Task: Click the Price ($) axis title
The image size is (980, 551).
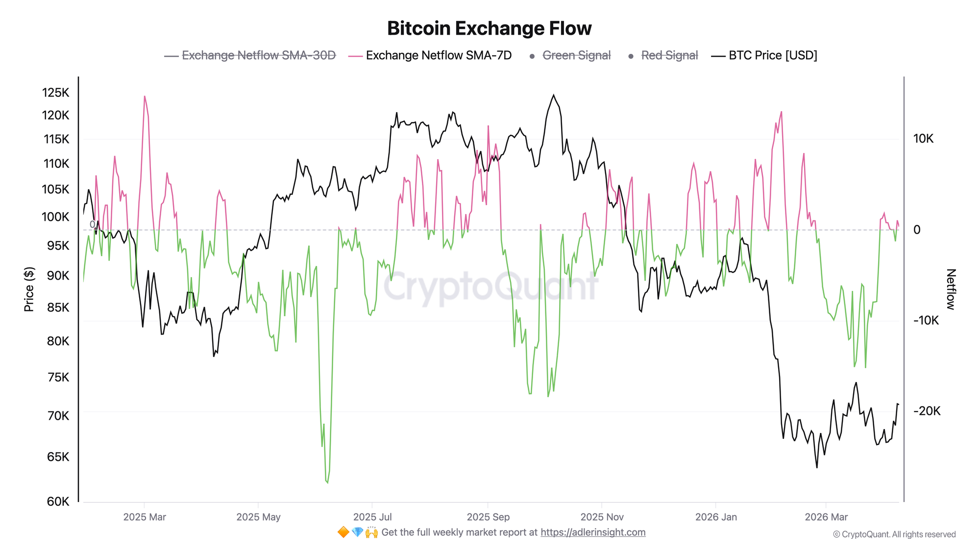Action: coord(29,289)
